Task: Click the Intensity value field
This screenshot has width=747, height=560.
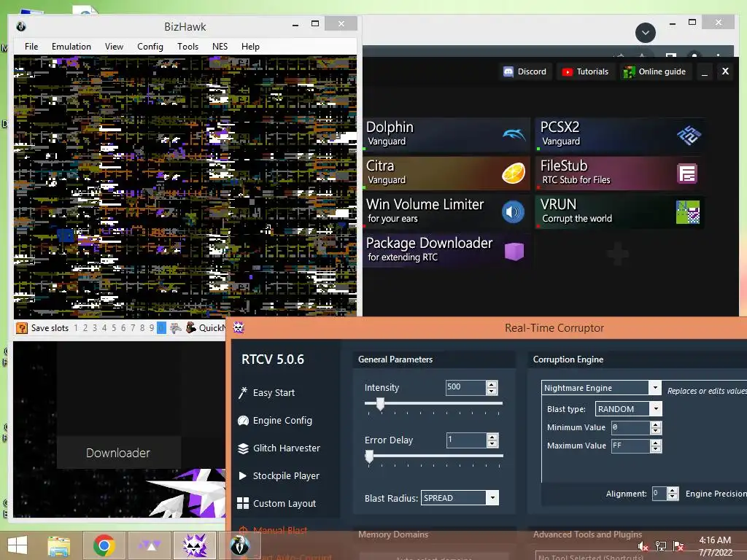Action: [x=465, y=388]
